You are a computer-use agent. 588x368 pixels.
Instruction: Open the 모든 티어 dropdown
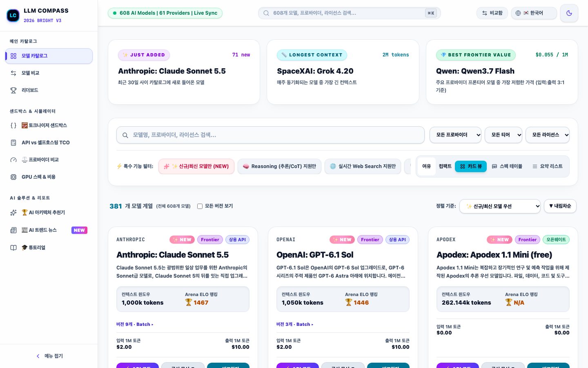[503, 135]
